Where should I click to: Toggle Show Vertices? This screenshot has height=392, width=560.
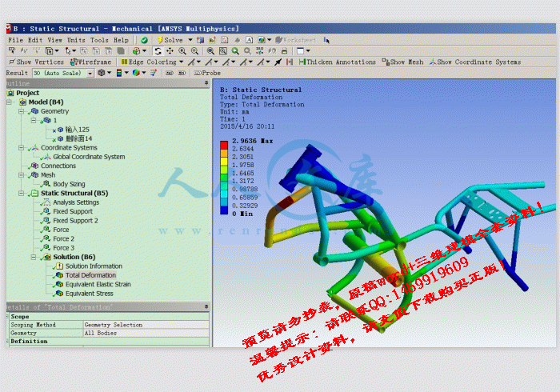tap(36, 62)
